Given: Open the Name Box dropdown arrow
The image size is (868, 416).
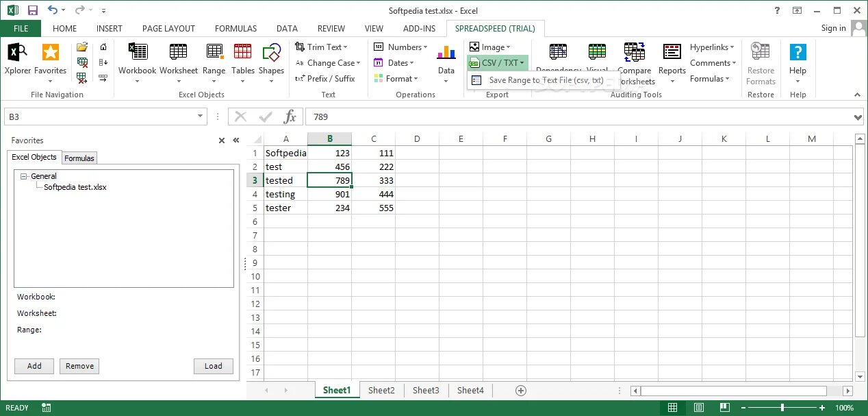Looking at the screenshot, I should pos(201,117).
